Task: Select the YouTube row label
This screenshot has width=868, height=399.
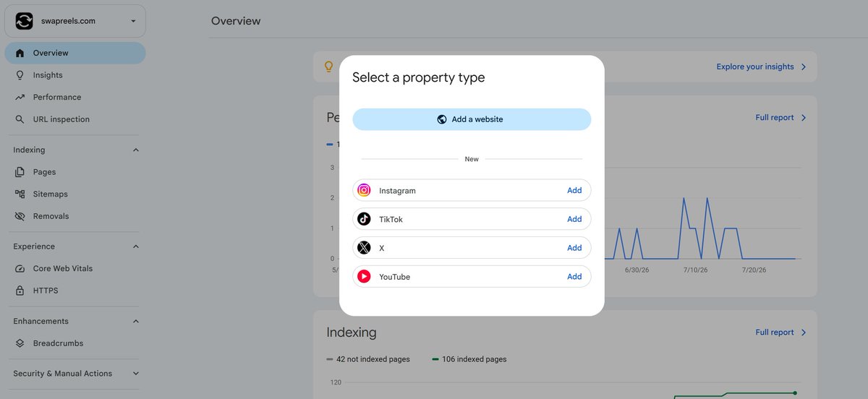Action: 394,277
